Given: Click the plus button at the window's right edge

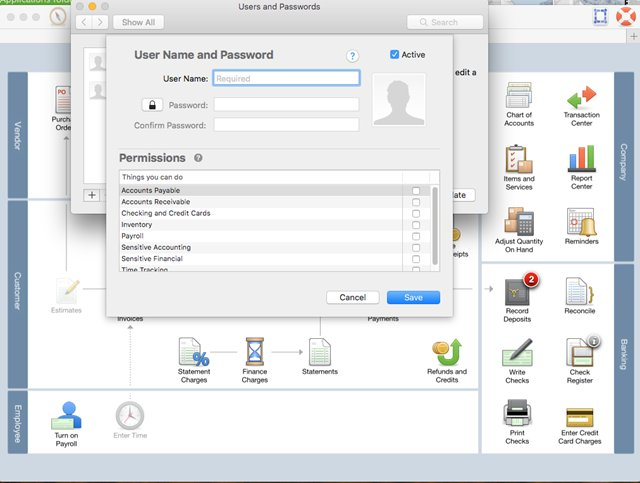Looking at the screenshot, I should pyautogui.click(x=633, y=36).
